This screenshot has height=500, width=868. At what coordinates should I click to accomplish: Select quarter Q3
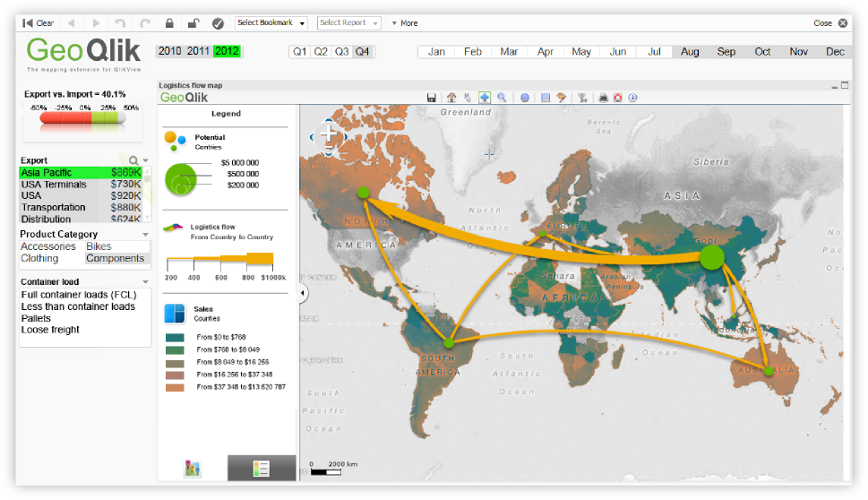341,52
